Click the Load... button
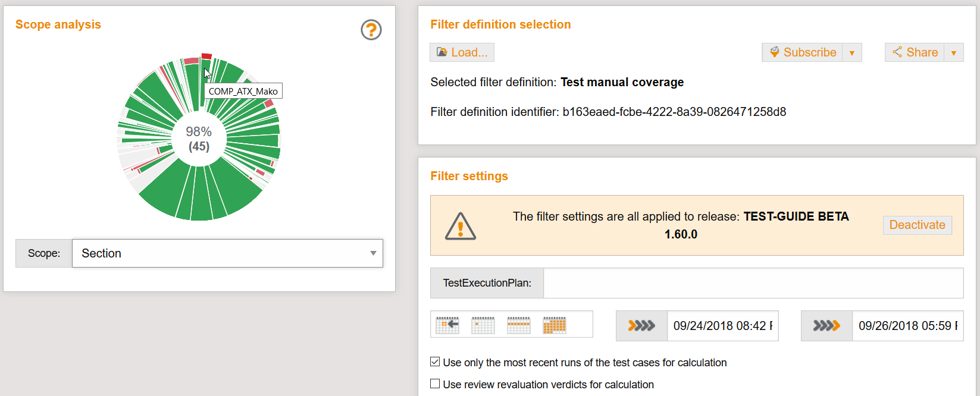This screenshot has height=396, width=980. (x=462, y=52)
